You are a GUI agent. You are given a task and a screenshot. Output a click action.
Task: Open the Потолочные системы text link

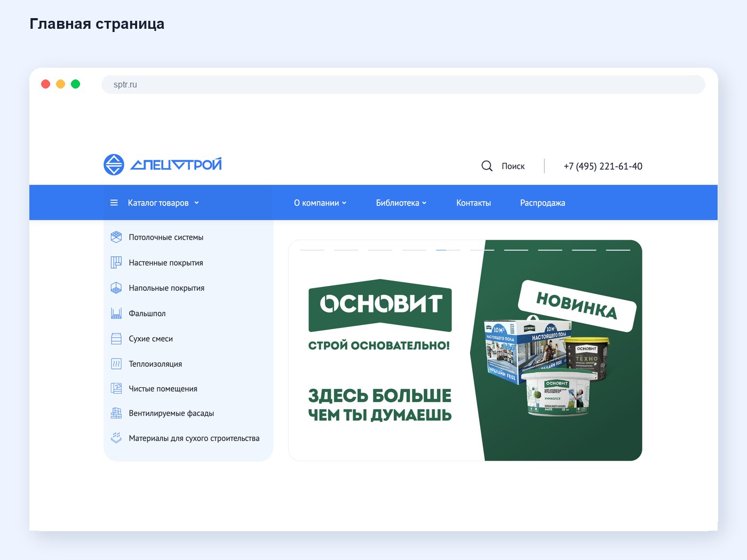point(166,237)
